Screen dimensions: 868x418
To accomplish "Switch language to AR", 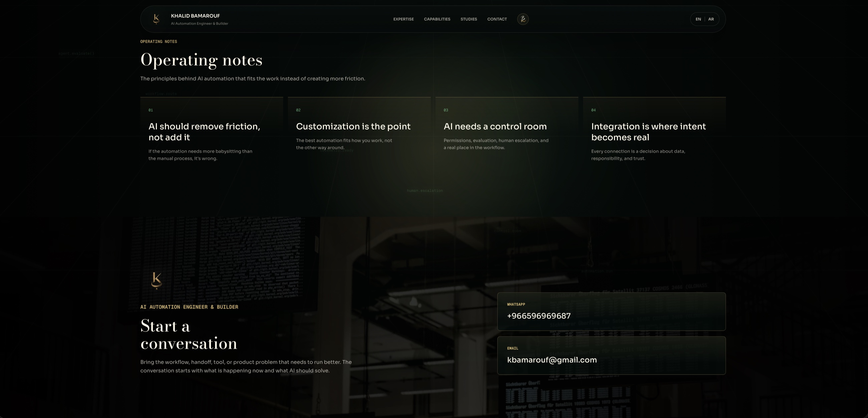I will tap(711, 19).
